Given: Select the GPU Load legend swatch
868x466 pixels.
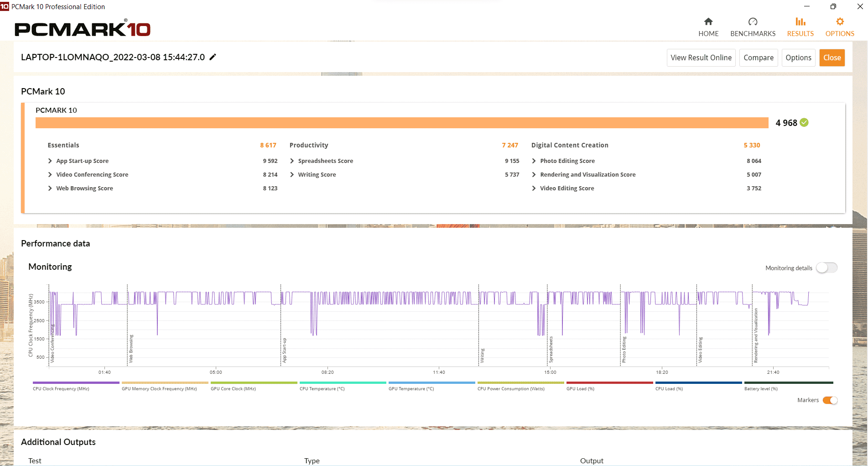Looking at the screenshot, I should tap(609, 383).
